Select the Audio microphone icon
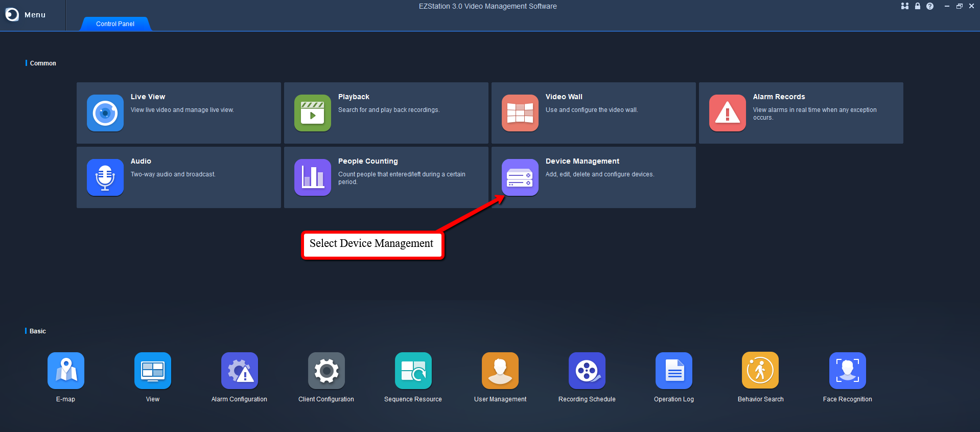The image size is (980, 432). pyautogui.click(x=105, y=177)
